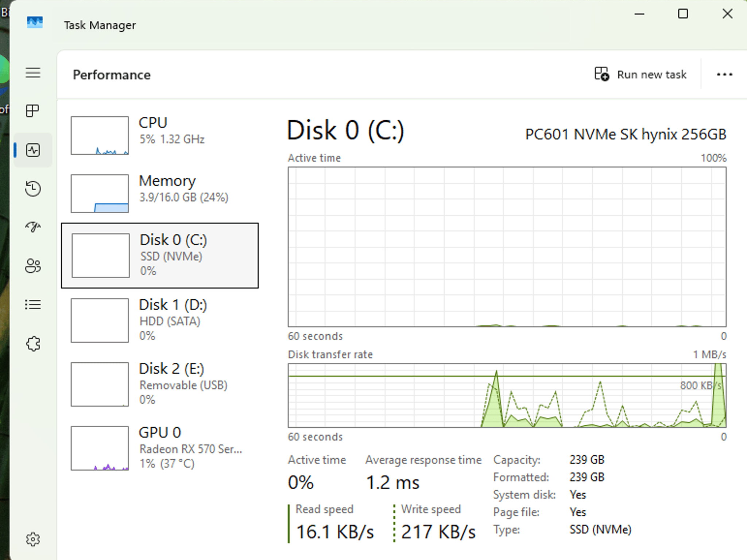Select the Memory performance entry
747x560 pixels.
160,193
